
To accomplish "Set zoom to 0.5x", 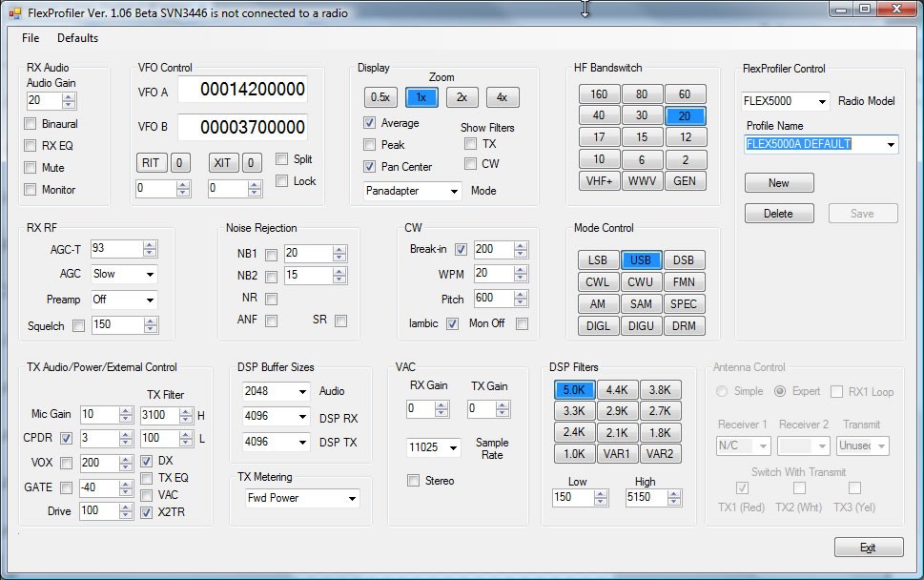I will pos(380,97).
